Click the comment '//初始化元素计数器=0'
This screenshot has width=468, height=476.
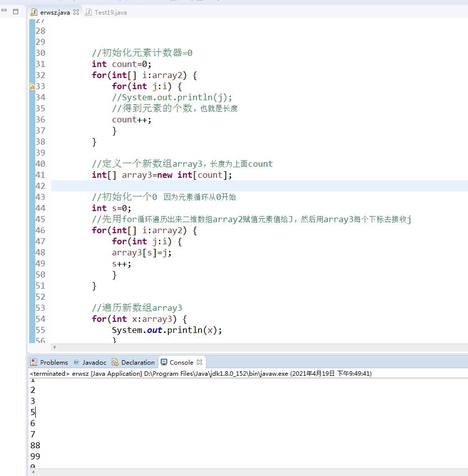pyautogui.click(x=142, y=53)
